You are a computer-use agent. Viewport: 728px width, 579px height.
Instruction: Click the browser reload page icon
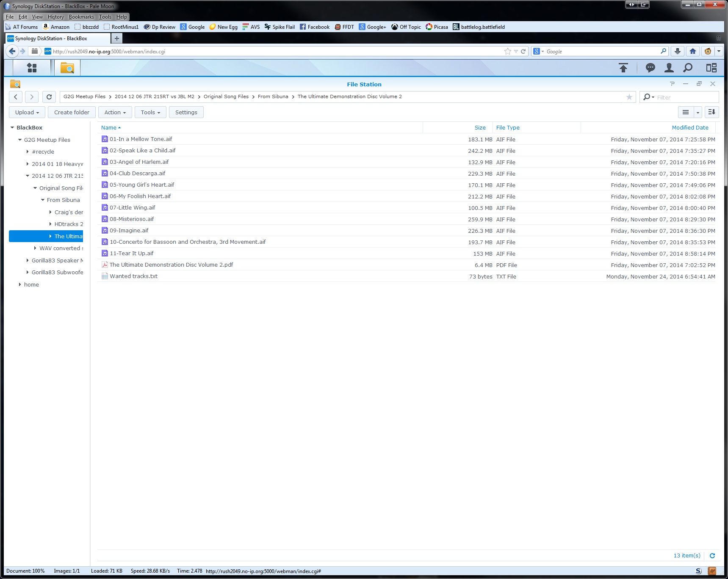(523, 51)
